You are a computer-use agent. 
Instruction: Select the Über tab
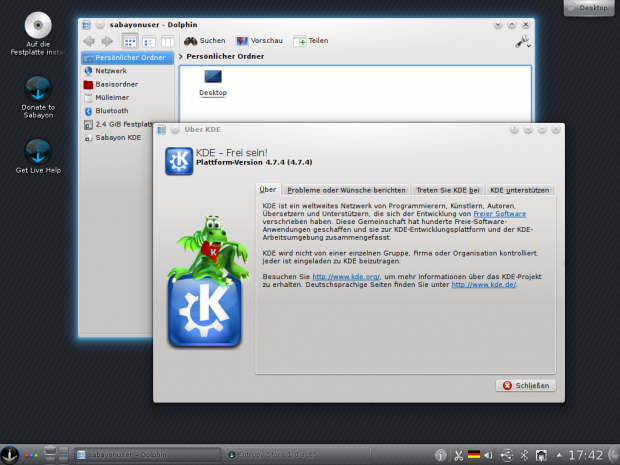click(268, 190)
